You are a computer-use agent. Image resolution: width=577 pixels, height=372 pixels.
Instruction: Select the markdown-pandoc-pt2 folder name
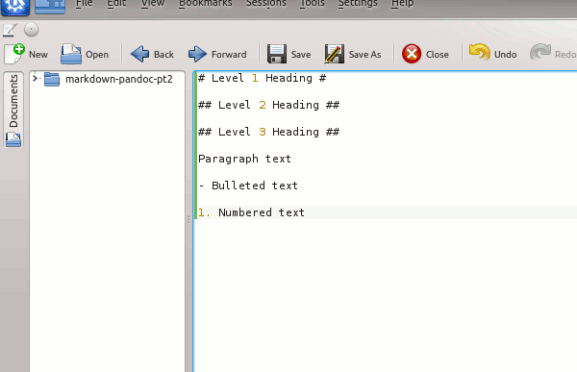(119, 79)
